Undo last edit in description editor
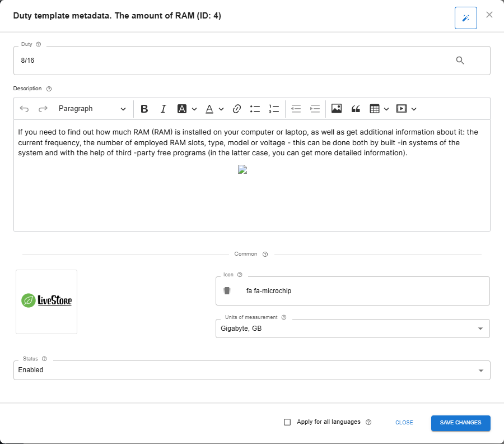 (24, 109)
